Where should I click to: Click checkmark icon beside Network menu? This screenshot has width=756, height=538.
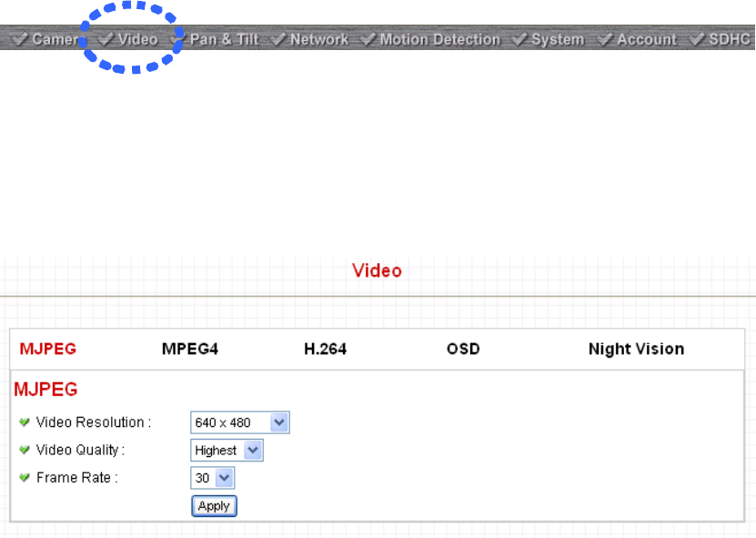click(278, 39)
